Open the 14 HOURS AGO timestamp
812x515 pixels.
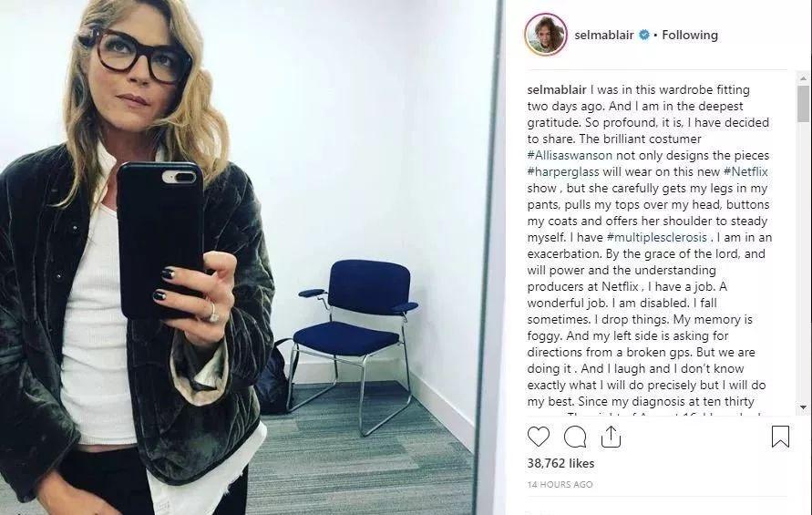[x=560, y=484]
